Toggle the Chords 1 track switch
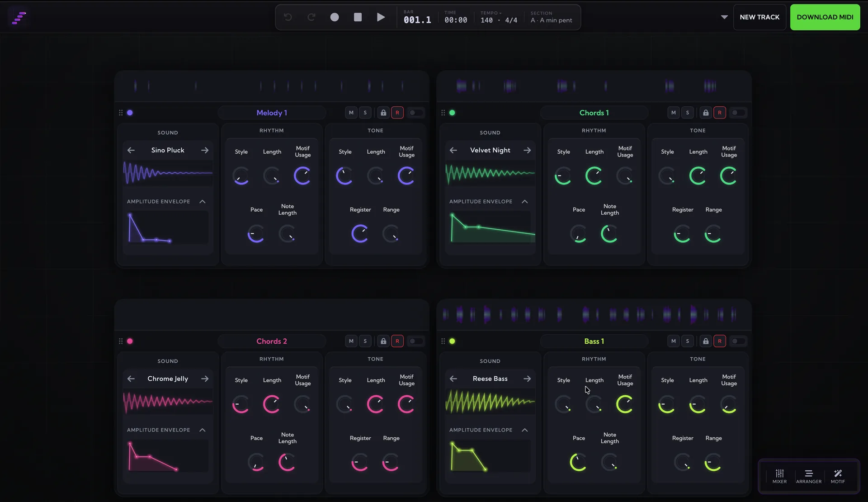868x502 pixels. click(x=738, y=113)
